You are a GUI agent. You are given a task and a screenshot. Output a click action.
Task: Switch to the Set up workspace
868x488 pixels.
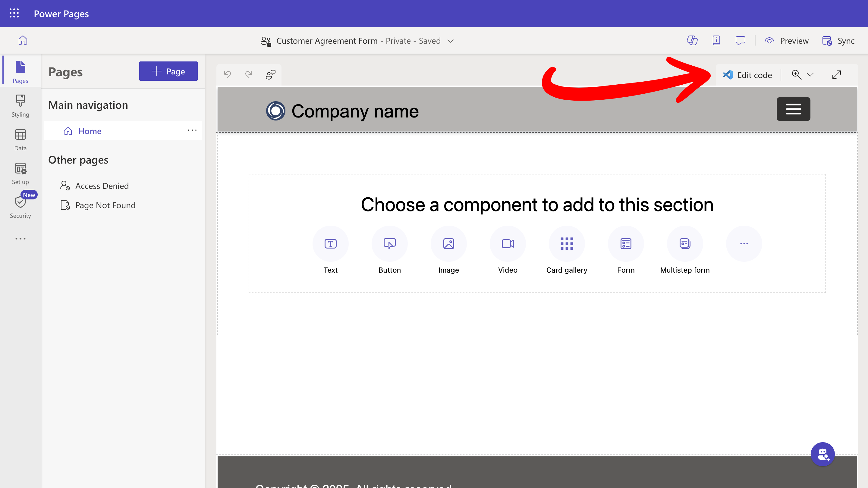(x=20, y=173)
